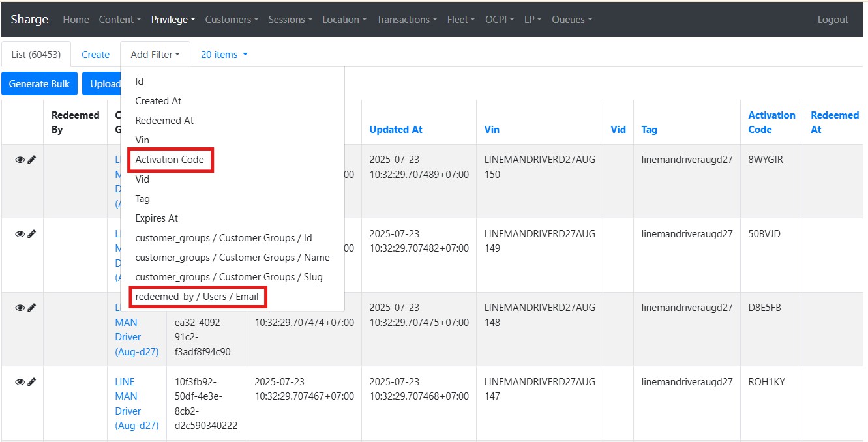Choose Activation Code filter option

click(170, 160)
